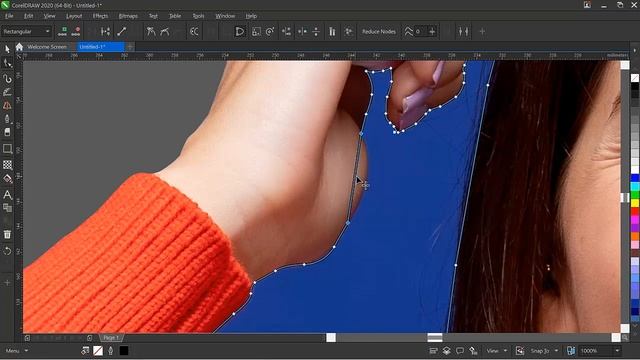This screenshot has height=360, width=640.
Task: Click the Home icon beside Welcome Screen
Action: [x=19, y=47]
